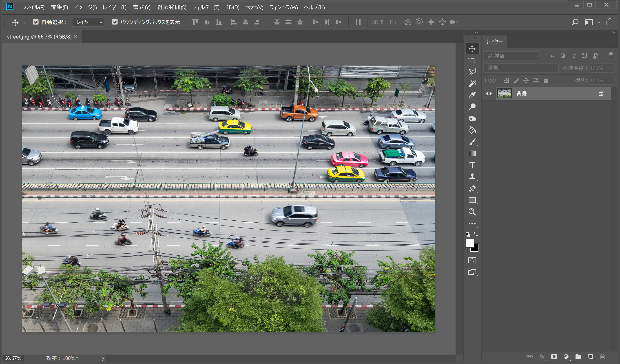Select the Crop tool
This screenshot has height=364, width=620.
(472, 60)
